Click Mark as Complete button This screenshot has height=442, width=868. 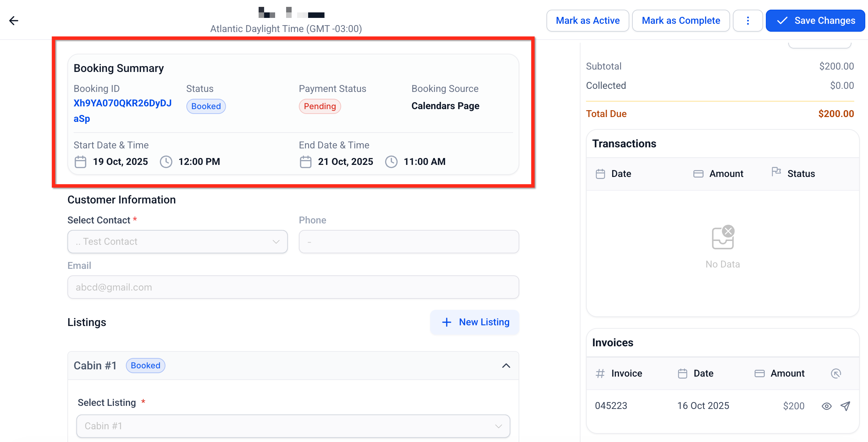coord(681,21)
